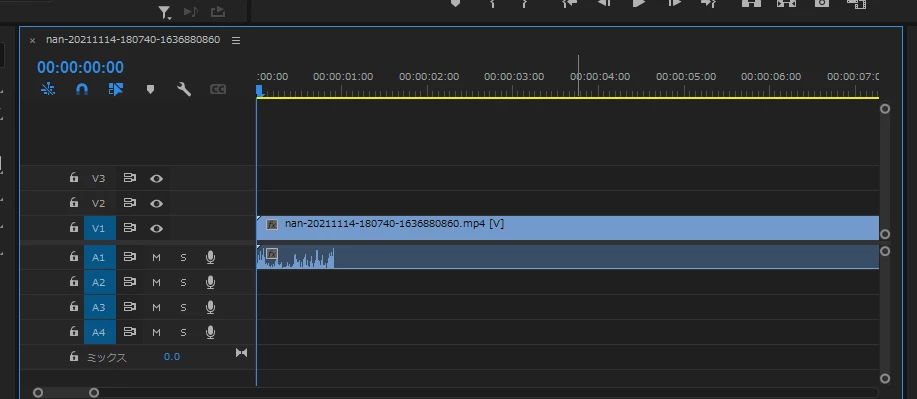Open the sequence panel hamburger menu
This screenshot has width=917, height=399.
(x=236, y=40)
